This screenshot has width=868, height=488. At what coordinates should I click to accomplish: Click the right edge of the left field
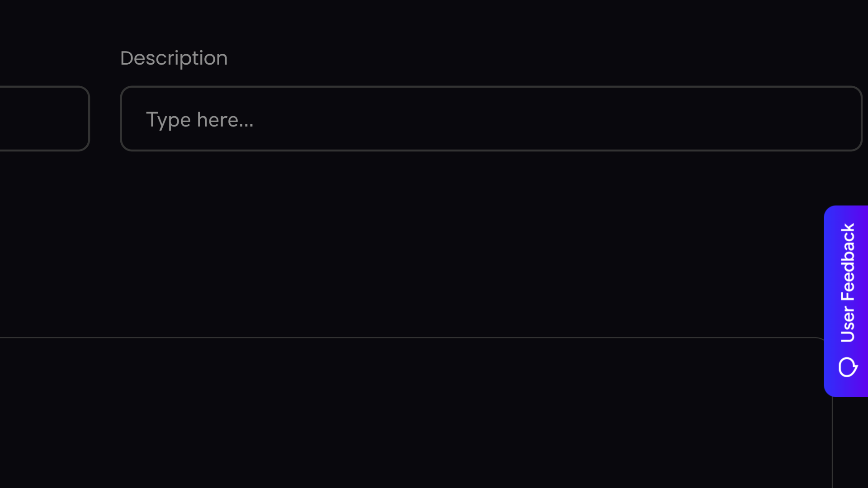coord(89,118)
